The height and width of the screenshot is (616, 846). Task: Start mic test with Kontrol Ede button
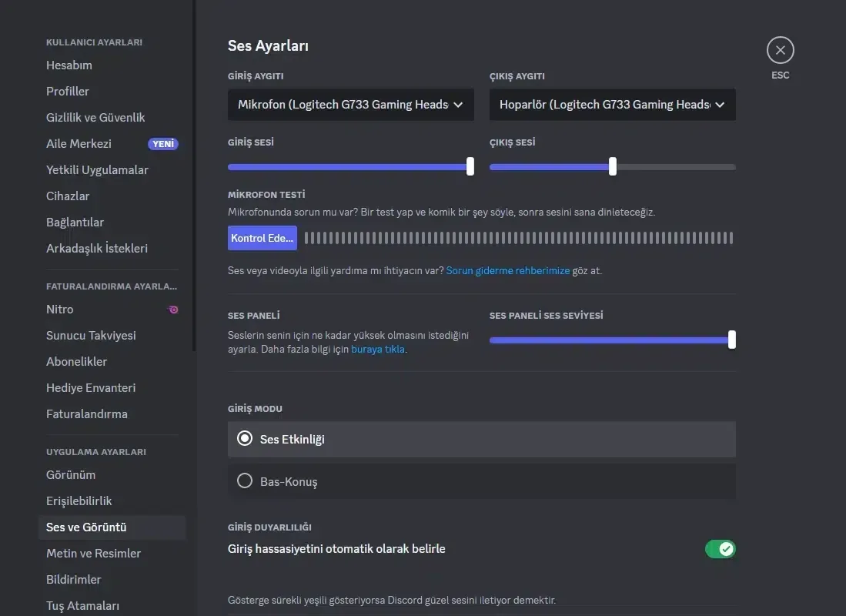262,238
